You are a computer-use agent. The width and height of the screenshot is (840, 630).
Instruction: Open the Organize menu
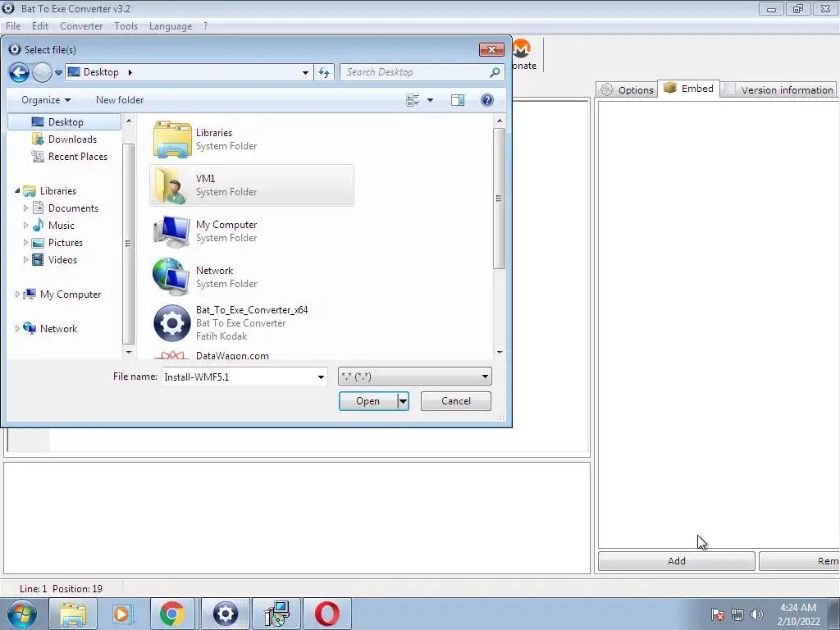point(46,100)
